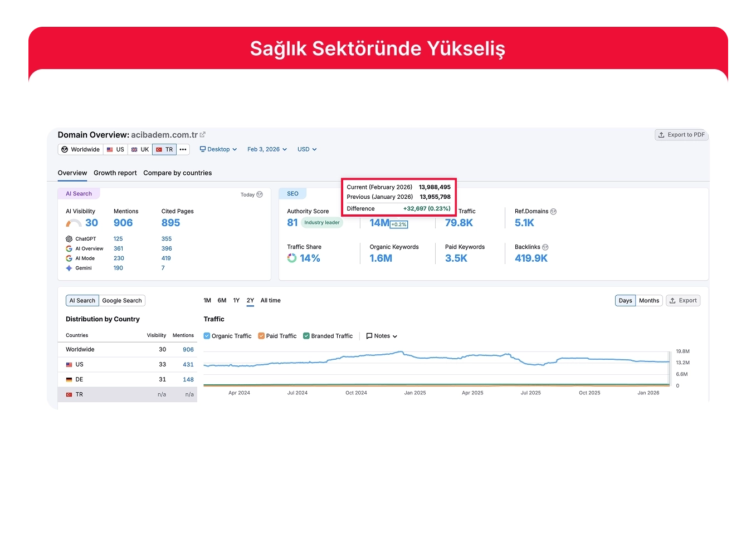Click the ChatGPT logo icon
This screenshot has height=538, width=756.
tap(69, 239)
